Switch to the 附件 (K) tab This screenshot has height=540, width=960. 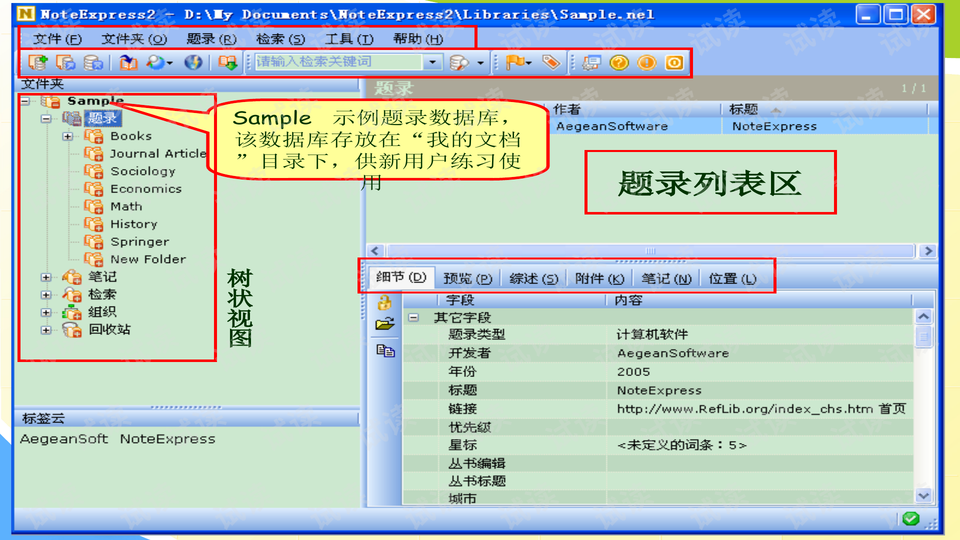599,279
